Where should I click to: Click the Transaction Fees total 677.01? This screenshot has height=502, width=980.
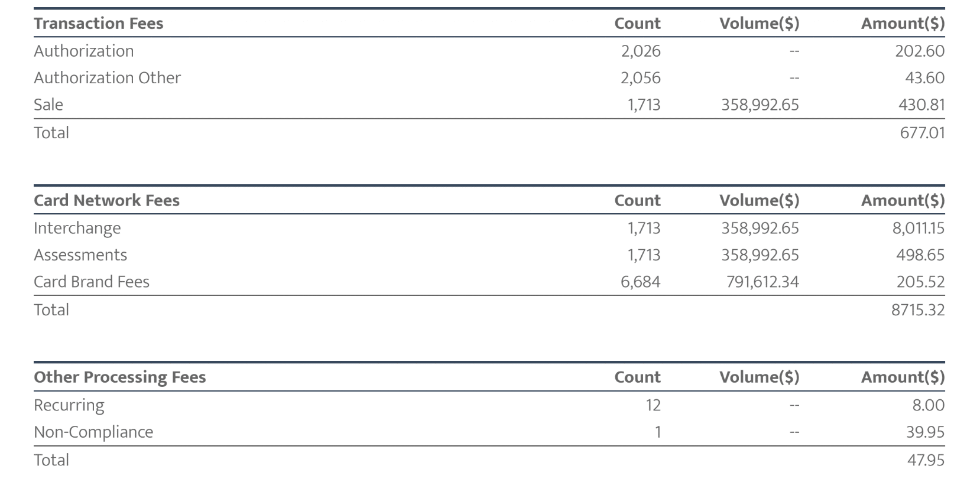pos(922,132)
